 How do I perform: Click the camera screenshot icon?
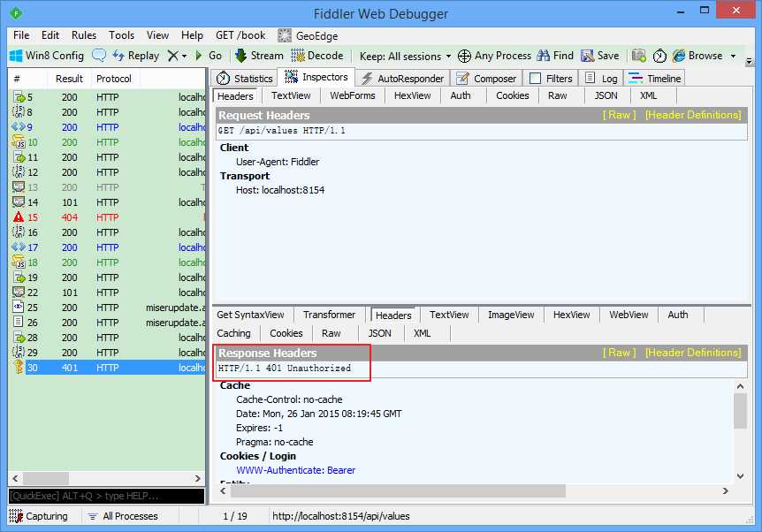pos(638,56)
